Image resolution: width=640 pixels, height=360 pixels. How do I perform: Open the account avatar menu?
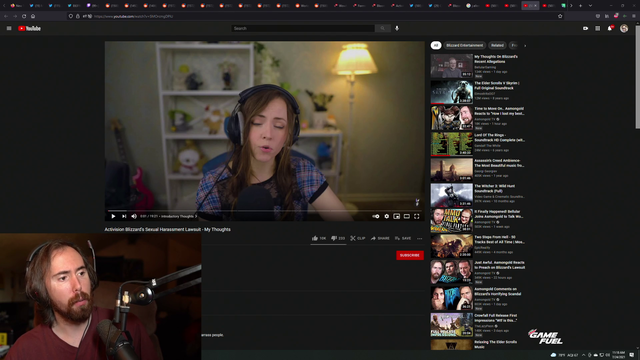pos(624,28)
